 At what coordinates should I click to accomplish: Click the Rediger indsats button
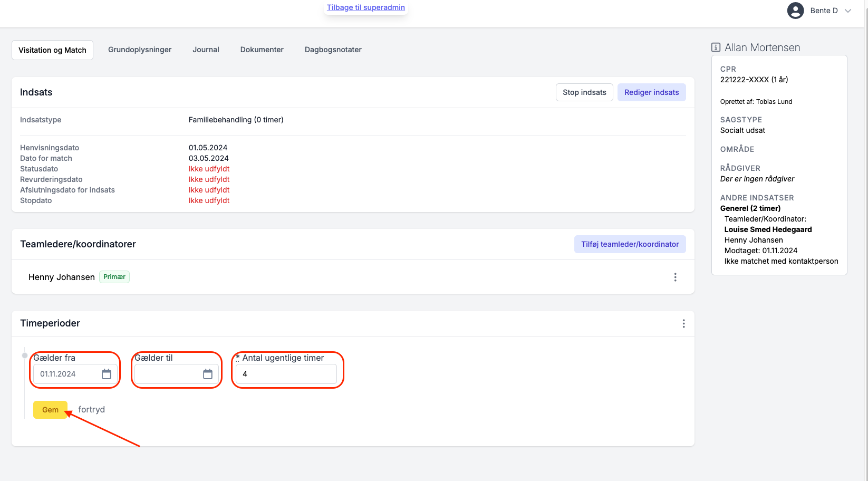(x=652, y=92)
